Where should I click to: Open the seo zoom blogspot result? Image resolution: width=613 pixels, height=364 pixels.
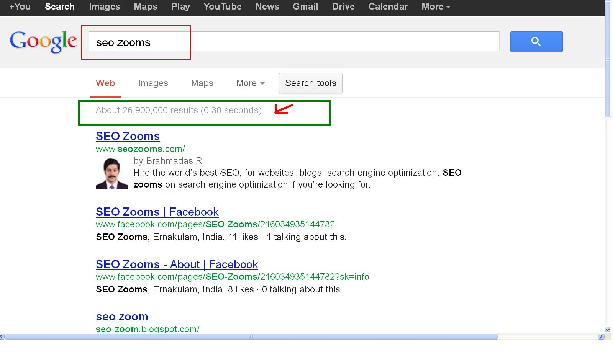click(x=122, y=317)
